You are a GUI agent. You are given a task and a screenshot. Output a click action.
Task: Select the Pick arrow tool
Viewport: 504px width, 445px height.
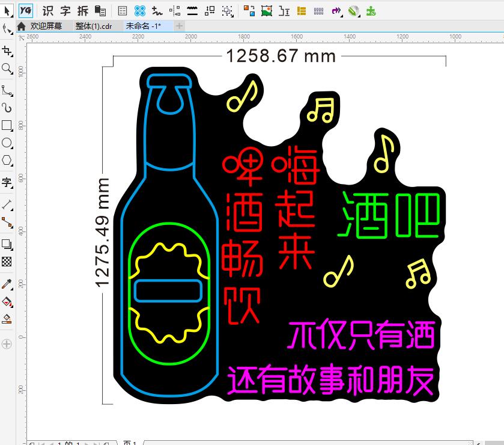coord(7,11)
